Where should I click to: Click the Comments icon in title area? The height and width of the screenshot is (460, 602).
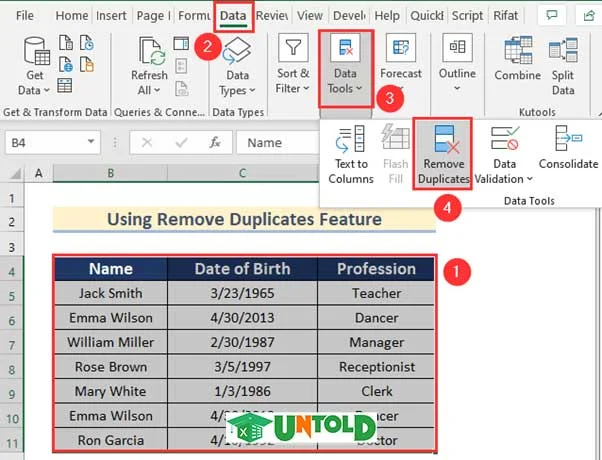(552, 15)
